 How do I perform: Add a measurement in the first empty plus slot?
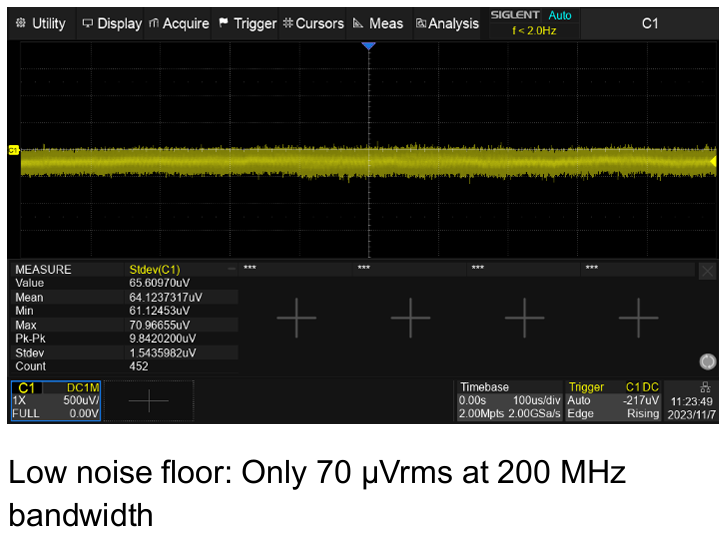click(297, 318)
